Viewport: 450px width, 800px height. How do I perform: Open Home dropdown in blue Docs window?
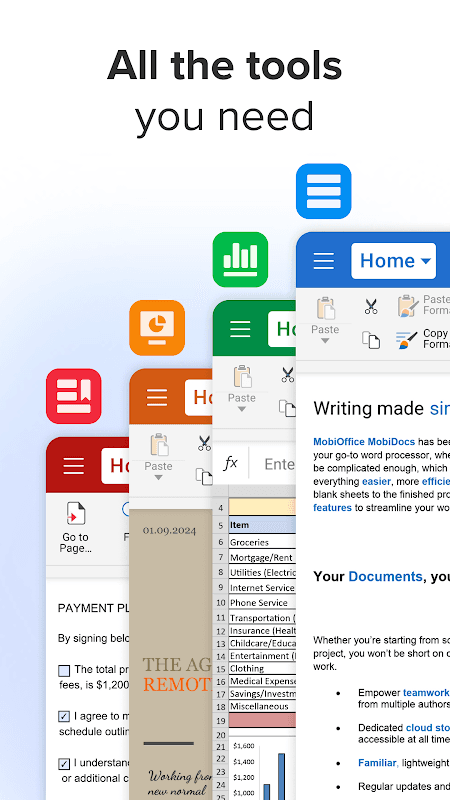(393, 261)
